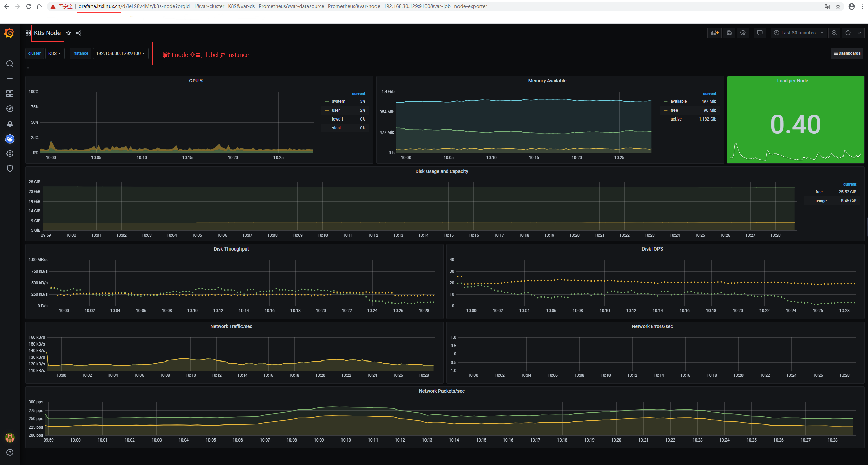Open the refresh interval dropdown arrow
This screenshot has width=868, height=465.
click(859, 33)
